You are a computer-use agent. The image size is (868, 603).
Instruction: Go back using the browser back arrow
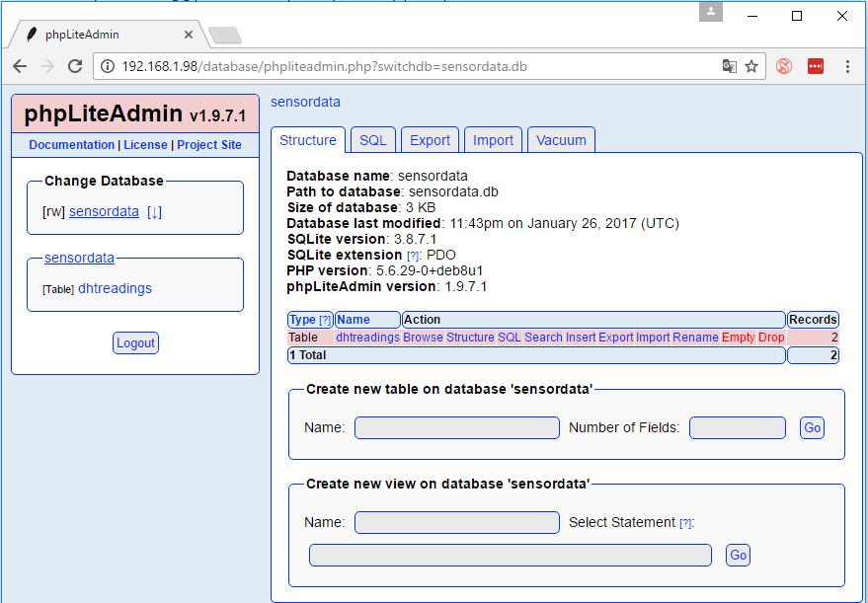20,66
